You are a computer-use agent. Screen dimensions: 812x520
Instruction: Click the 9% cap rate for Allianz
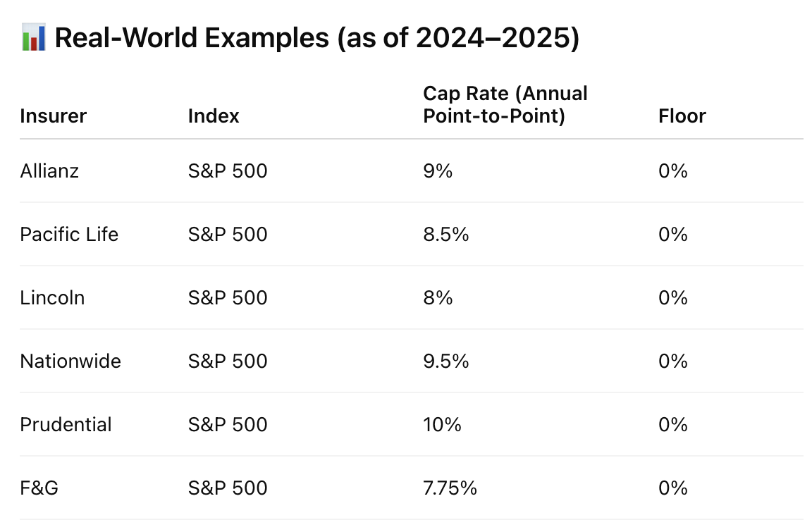tap(437, 171)
